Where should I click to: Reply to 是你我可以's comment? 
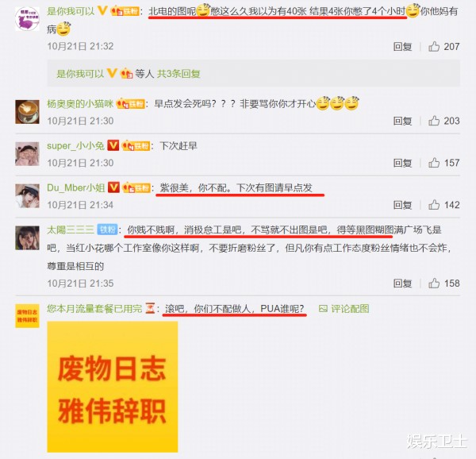coord(402,47)
